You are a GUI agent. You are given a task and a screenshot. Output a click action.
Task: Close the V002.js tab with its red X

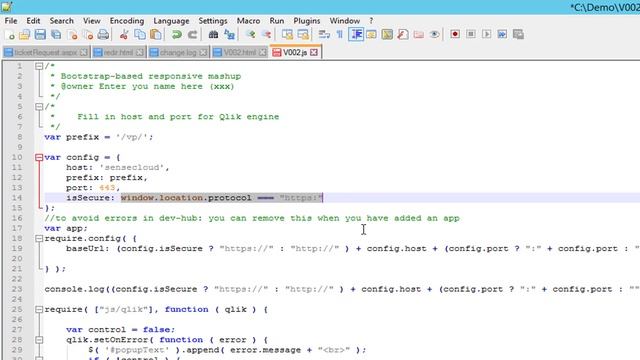pyautogui.click(x=313, y=52)
